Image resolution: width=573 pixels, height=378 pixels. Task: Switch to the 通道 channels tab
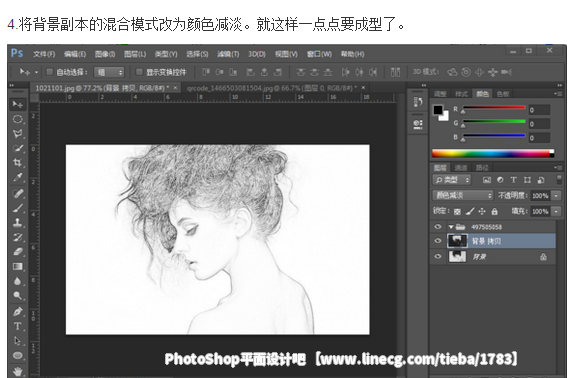click(461, 168)
